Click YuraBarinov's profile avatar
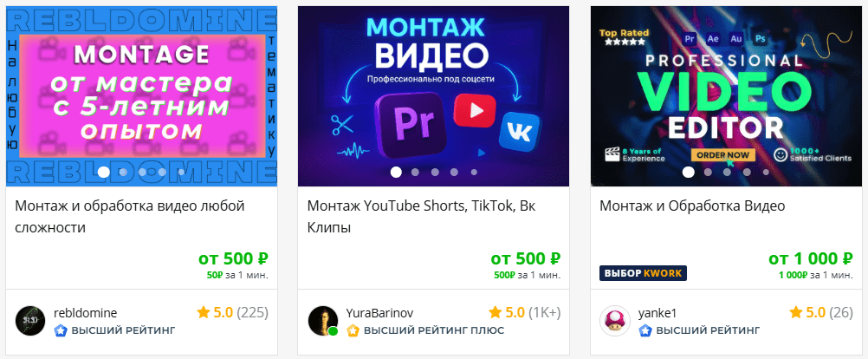This screenshot has height=359, width=868. point(323,320)
